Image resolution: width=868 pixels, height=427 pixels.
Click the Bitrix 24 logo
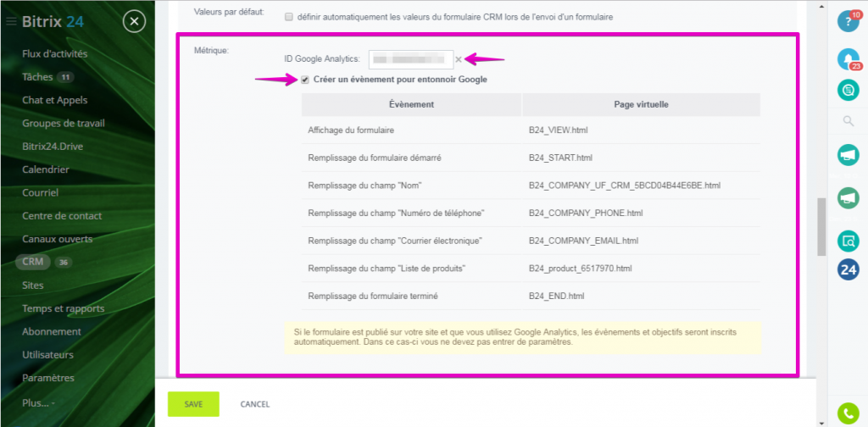[x=53, y=22]
